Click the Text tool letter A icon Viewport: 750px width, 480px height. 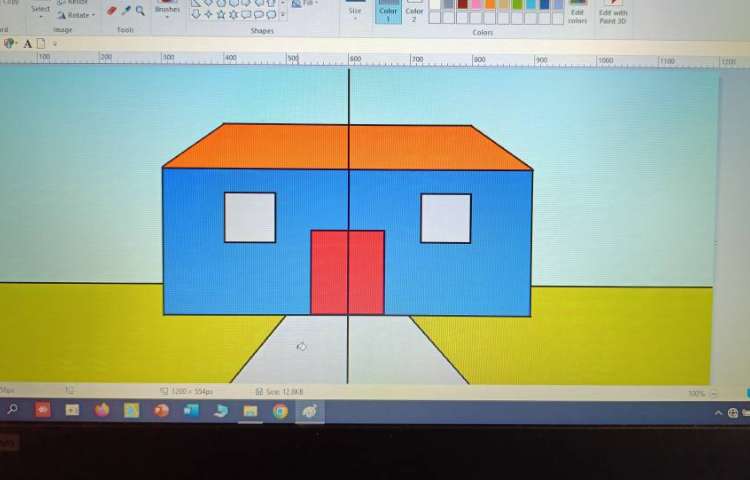[27, 44]
